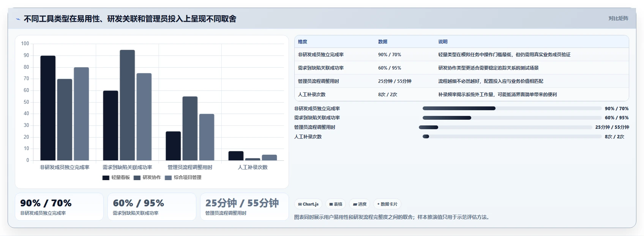
Task: Click the 综合项目管理 bar for 需求到缺陷关联成功率
Action: [144, 117]
